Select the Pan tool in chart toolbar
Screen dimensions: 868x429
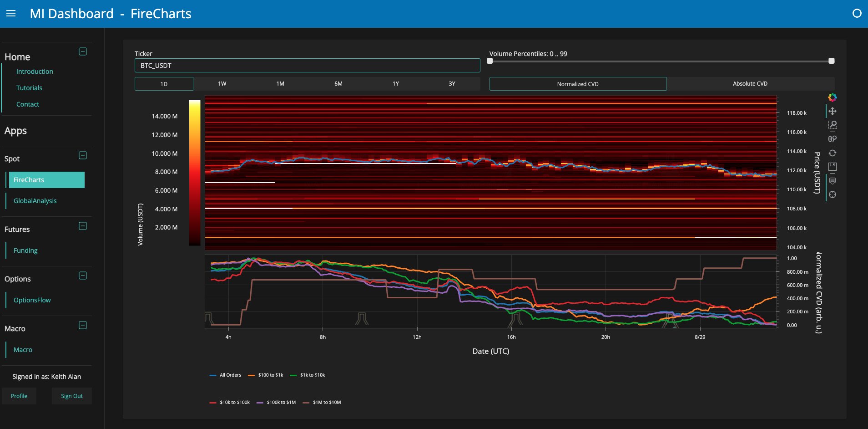(x=832, y=111)
